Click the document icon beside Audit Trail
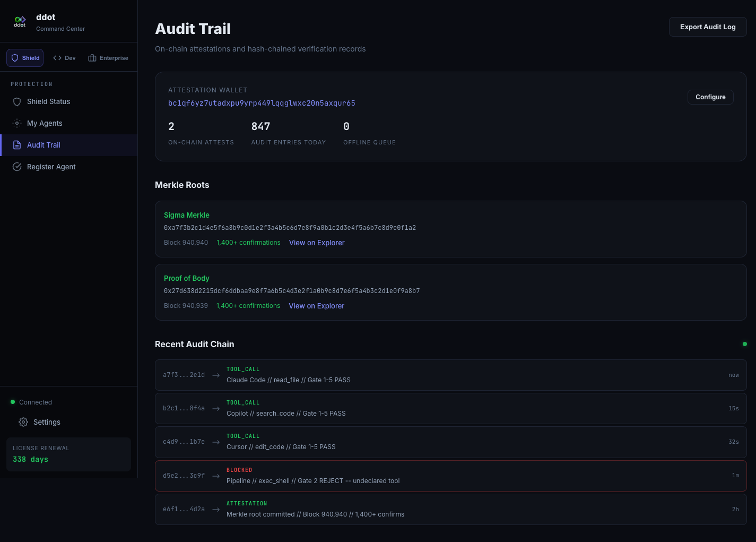 (16, 145)
